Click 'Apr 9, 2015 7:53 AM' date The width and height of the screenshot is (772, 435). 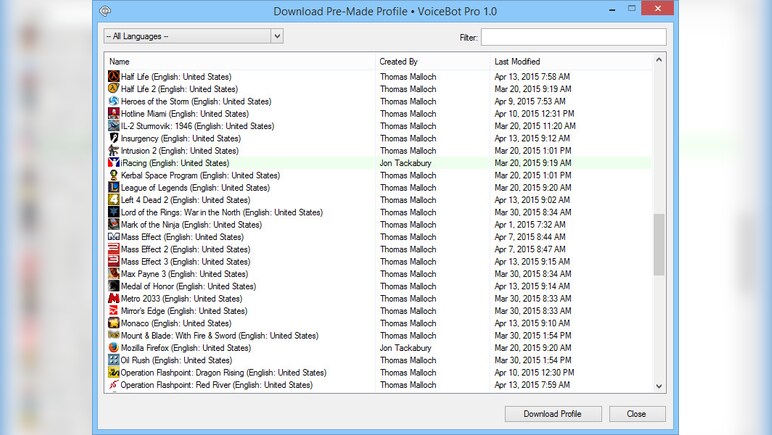click(x=530, y=101)
